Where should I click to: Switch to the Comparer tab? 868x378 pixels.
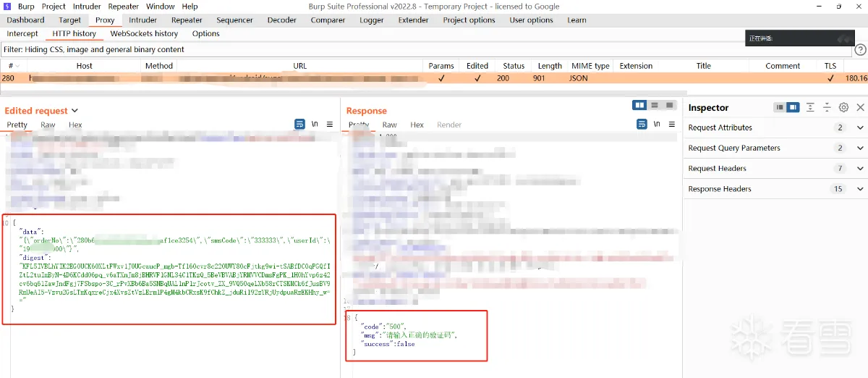(x=328, y=20)
